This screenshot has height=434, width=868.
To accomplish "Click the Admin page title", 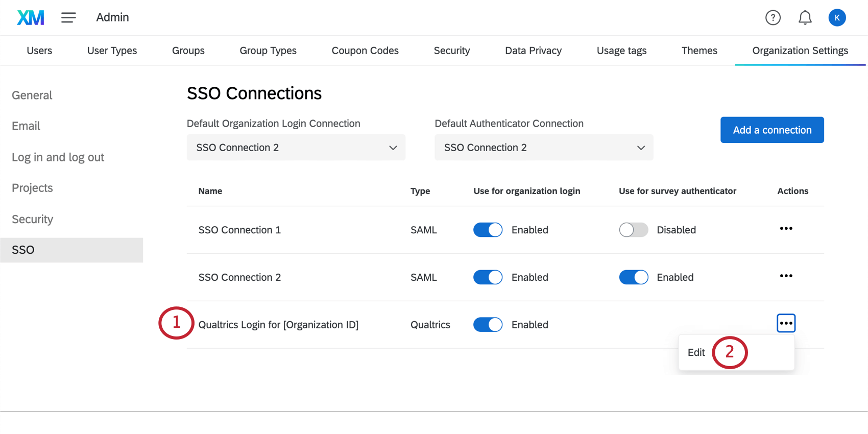I will (x=112, y=17).
